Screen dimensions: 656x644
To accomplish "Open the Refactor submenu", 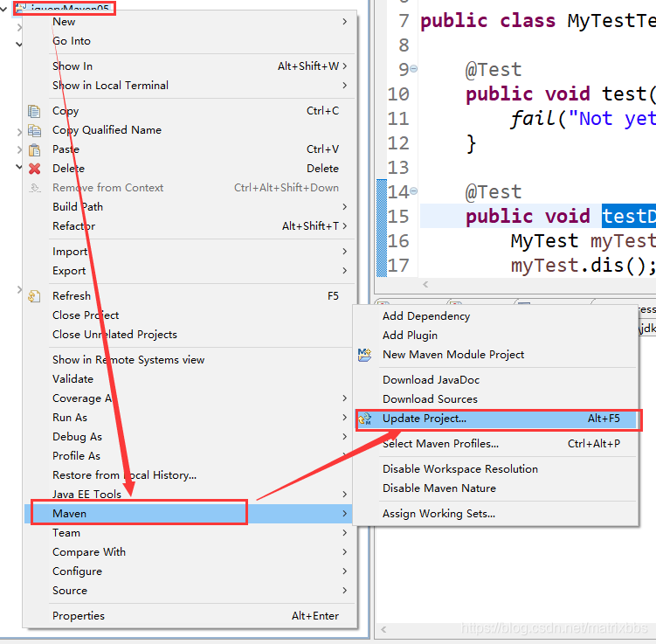I will [x=190, y=226].
